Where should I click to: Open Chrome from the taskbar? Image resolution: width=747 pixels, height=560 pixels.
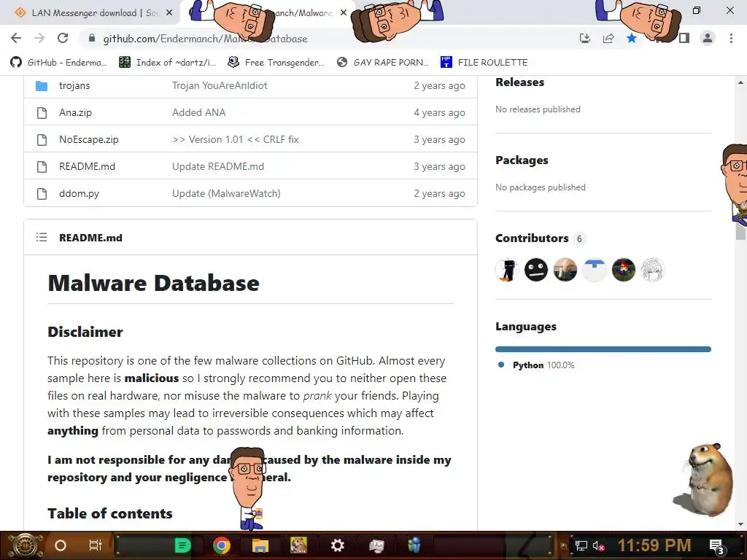point(222,545)
